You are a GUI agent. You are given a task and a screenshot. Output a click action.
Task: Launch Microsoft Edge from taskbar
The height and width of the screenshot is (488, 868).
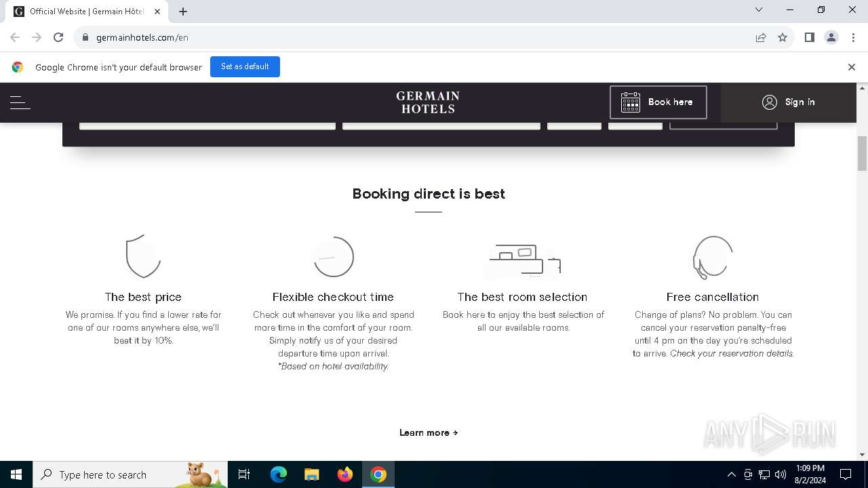coord(279,474)
